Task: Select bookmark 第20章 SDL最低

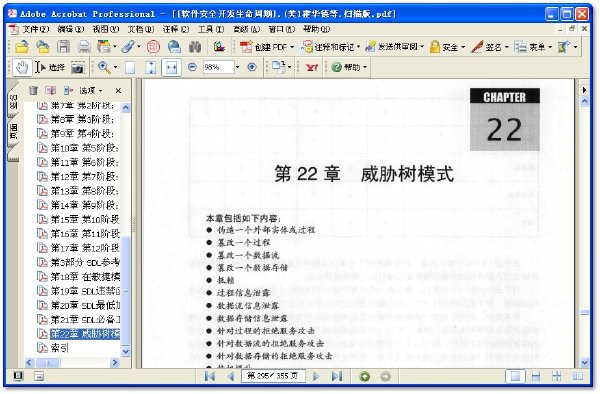Action: point(78,305)
